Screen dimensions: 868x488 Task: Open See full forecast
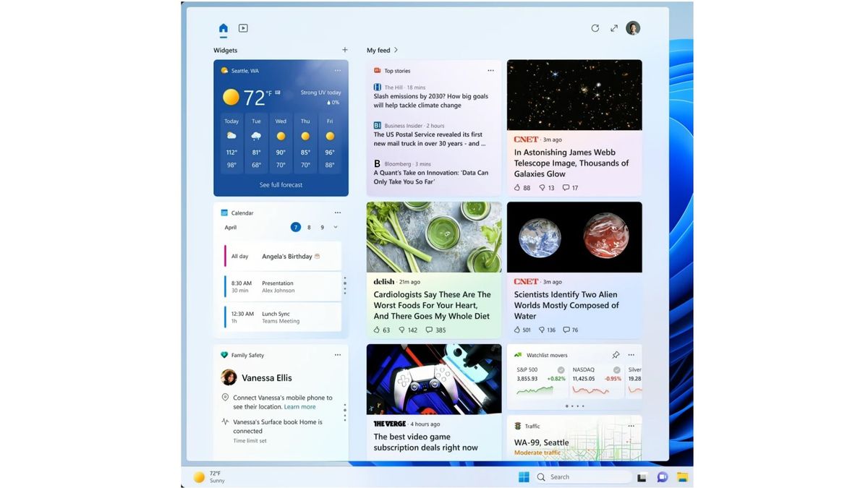(x=281, y=184)
